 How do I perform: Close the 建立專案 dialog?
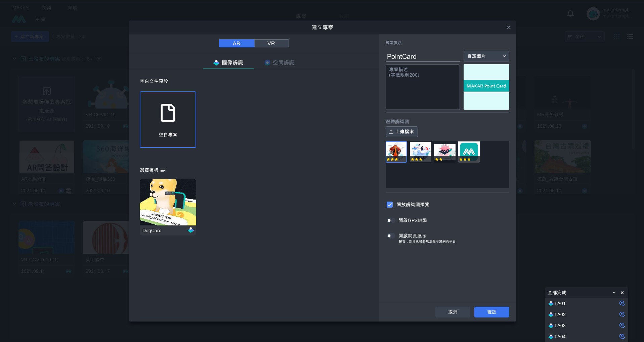(509, 27)
